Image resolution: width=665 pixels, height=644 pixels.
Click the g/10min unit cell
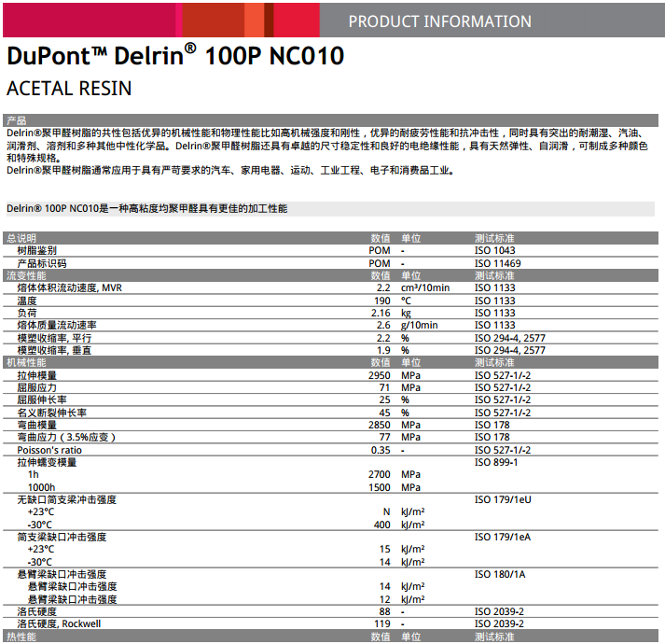(420, 325)
